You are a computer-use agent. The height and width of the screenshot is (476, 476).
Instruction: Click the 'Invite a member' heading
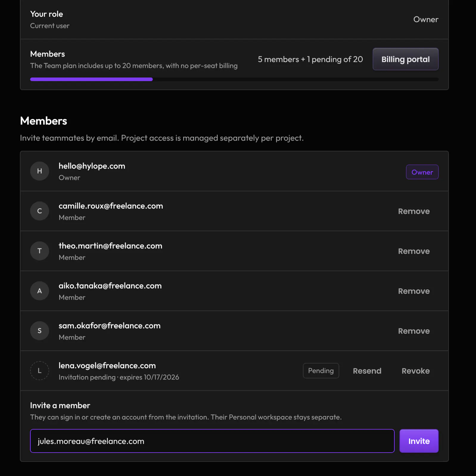(60, 405)
